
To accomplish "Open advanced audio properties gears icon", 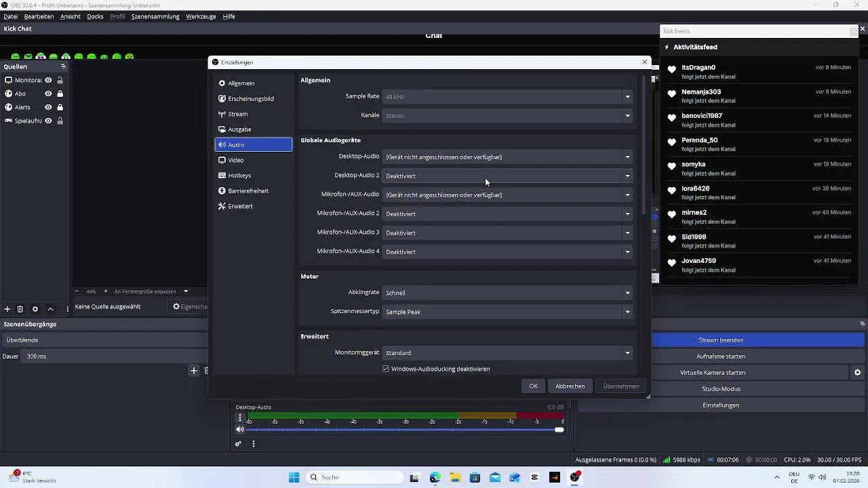I will coord(239,444).
